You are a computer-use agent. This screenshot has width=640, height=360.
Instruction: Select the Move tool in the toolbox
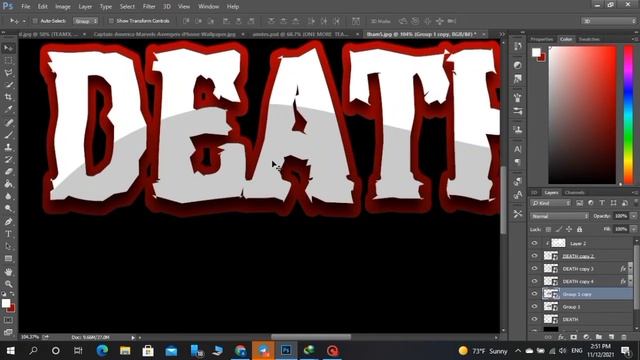[x=8, y=48]
